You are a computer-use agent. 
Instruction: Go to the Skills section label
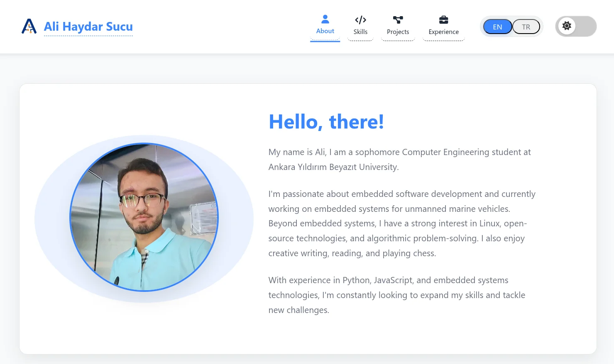tap(360, 32)
